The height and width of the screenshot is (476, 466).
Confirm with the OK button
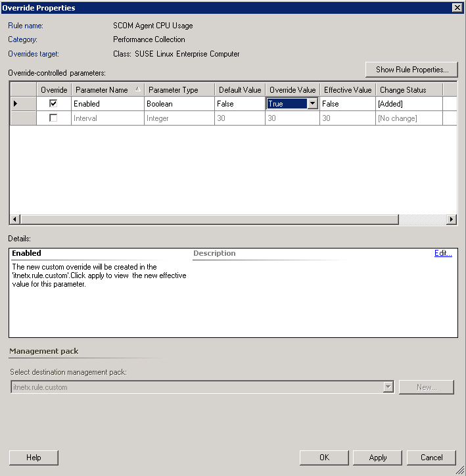324,458
